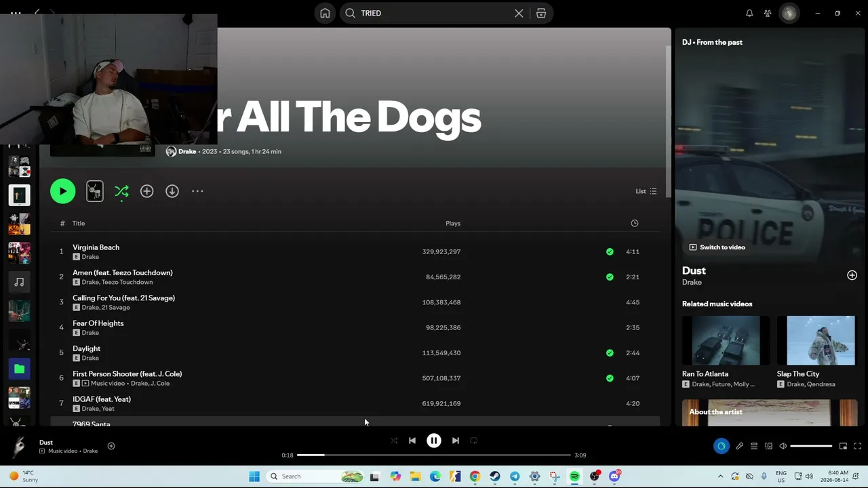Open Connect to a device
The width and height of the screenshot is (868, 488).
coord(768,446)
